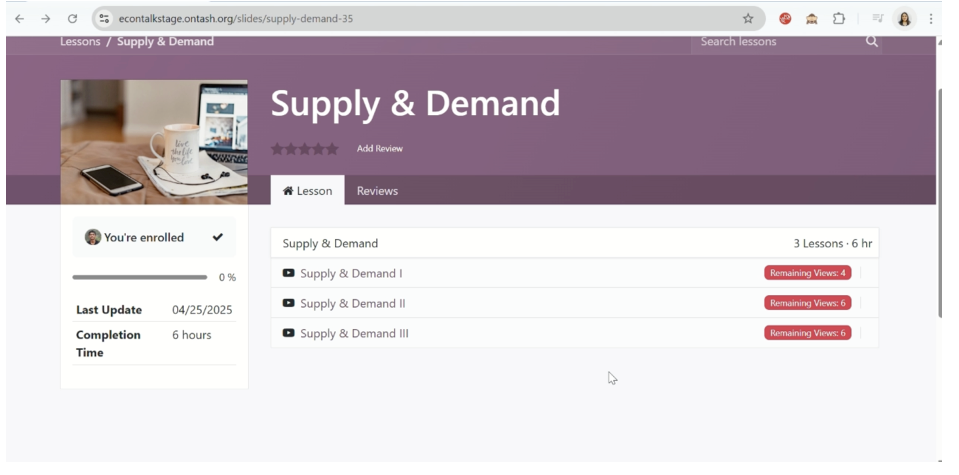This screenshot has width=959, height=475.
Task: Click the YouTube icon beside Supply & Demand I
Action: (x=289, y=273)
